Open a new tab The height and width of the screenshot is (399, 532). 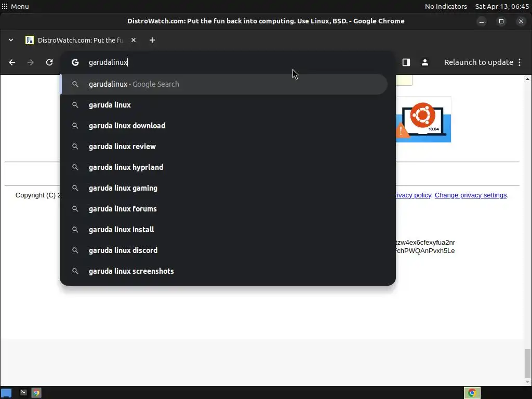[152, 40]
